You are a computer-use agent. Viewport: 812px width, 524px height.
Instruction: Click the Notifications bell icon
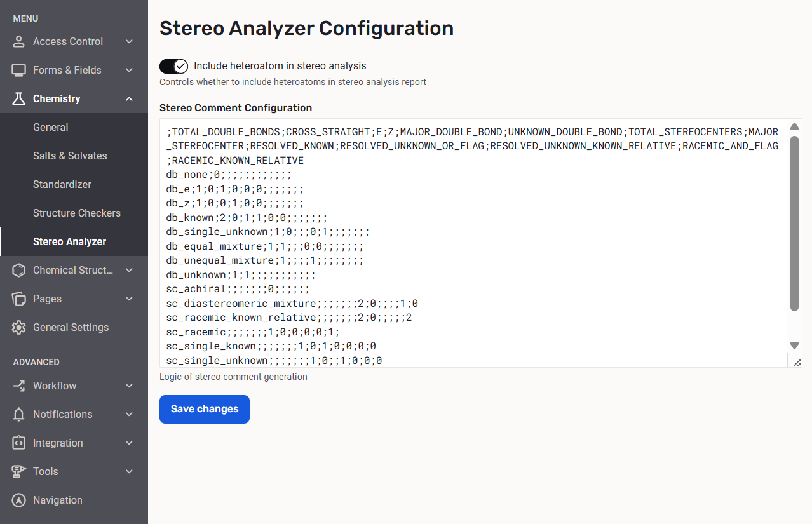point(19,415)
